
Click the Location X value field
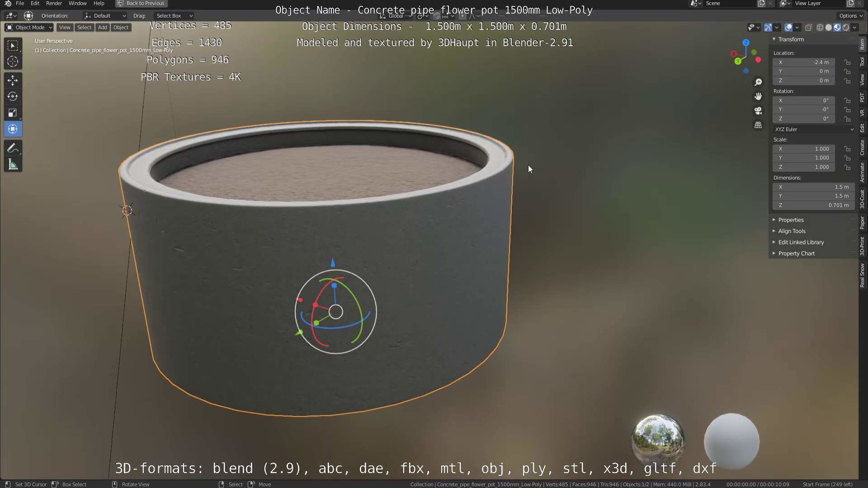(804, 62)
